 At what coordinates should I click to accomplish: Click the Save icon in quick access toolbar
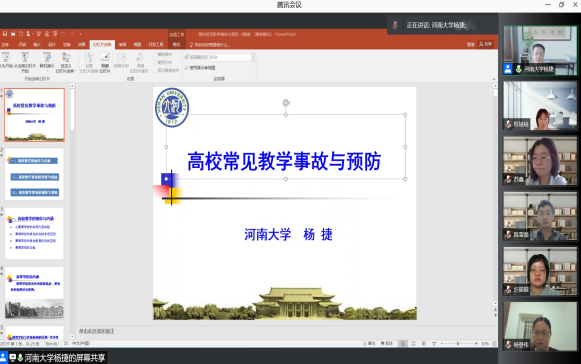pos(5,34)
